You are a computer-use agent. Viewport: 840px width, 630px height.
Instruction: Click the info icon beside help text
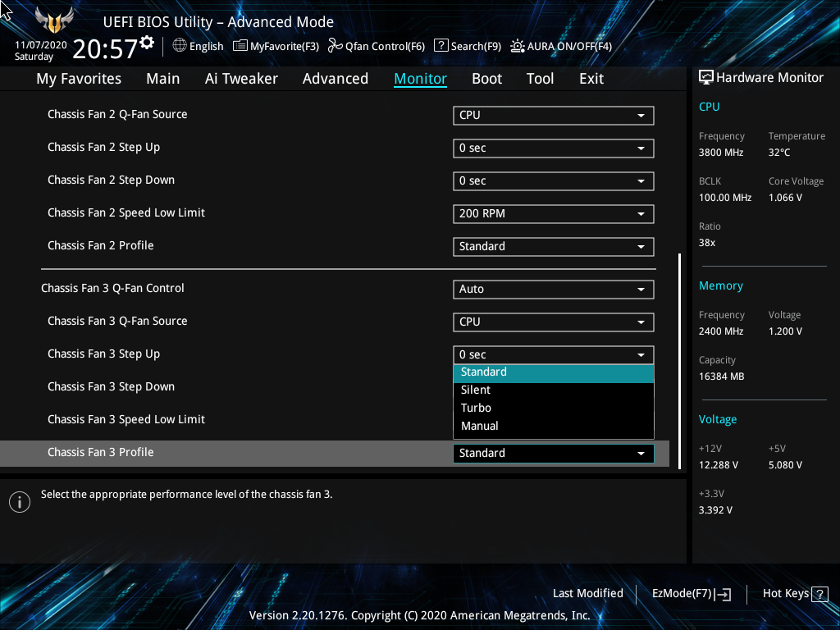[x=20, y=502]
